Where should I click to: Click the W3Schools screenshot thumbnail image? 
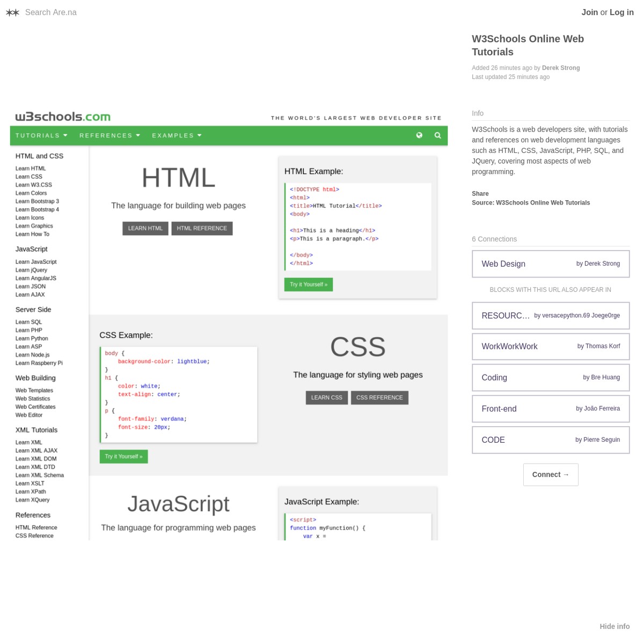coord(229,322)
